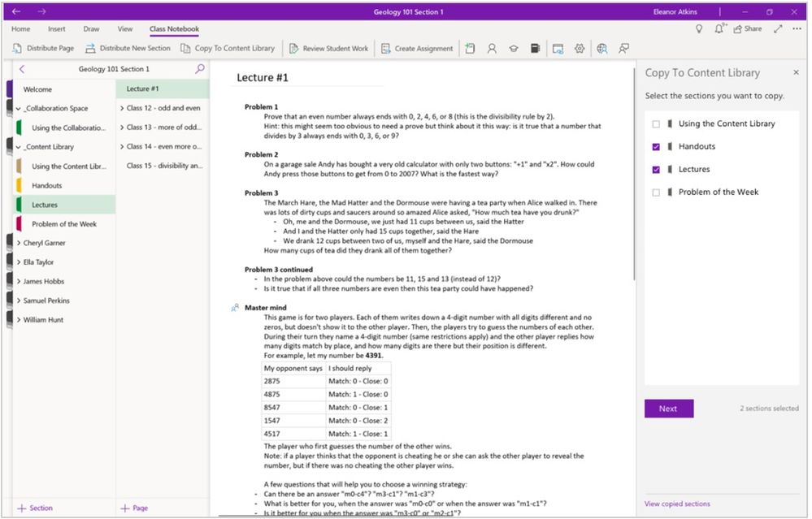Click the Lecture #1 page title field
The height and width of the screenshot is (519, 812).
click(263, 78)
